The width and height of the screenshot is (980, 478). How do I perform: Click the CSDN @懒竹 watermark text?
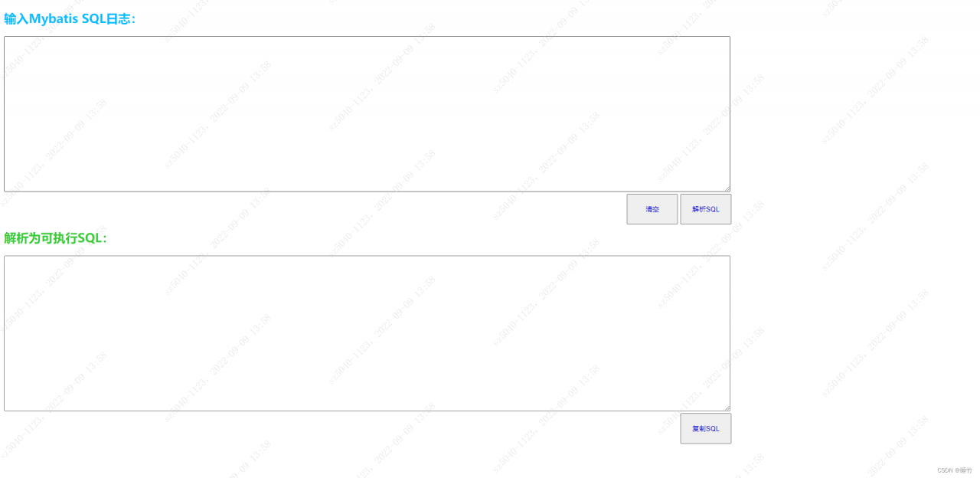click(954, 470)
